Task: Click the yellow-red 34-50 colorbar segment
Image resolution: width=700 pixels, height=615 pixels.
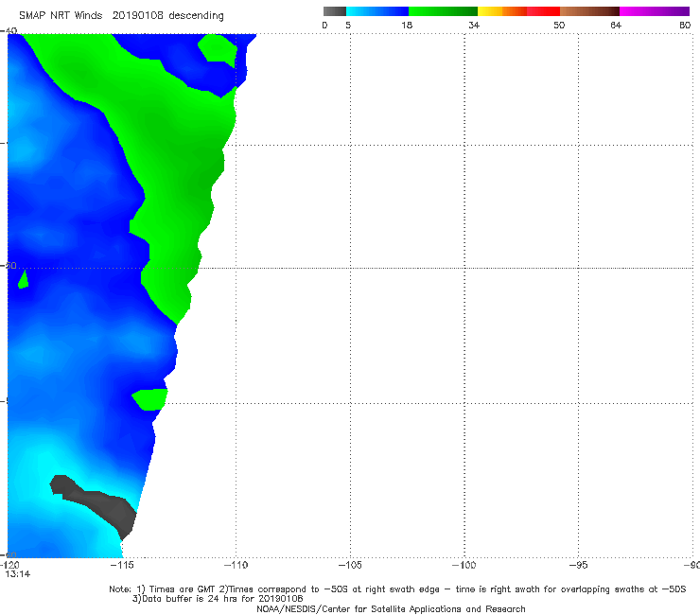Action: click(x=518, y=11)
